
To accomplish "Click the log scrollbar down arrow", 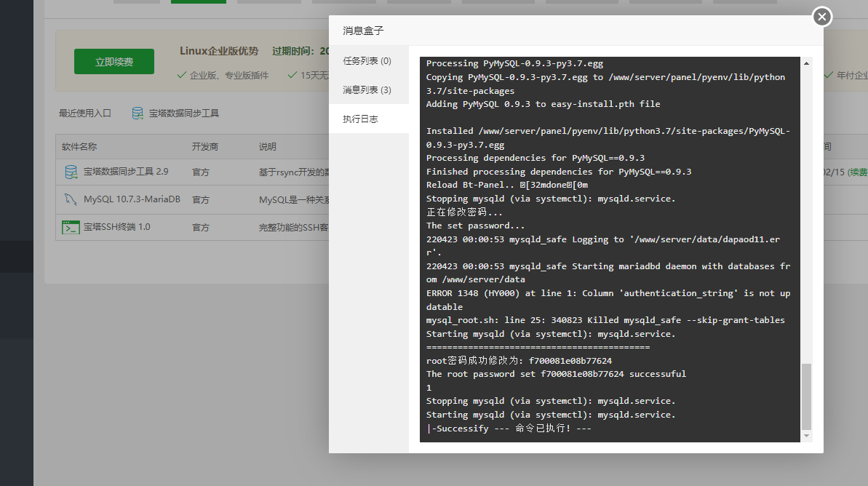I will (807, 437).
